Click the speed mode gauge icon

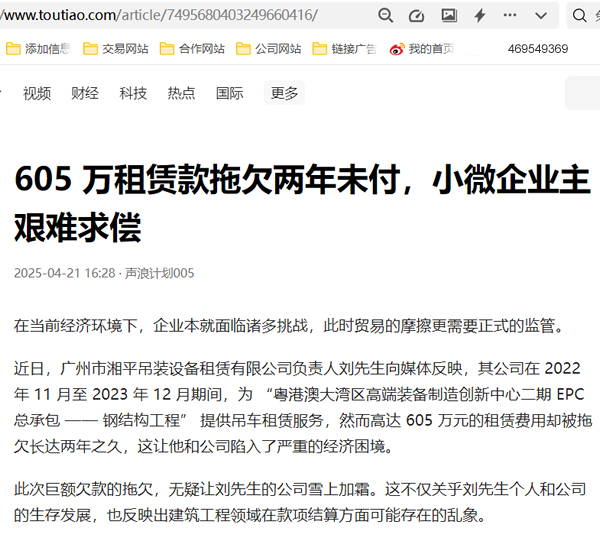point(416,16)
